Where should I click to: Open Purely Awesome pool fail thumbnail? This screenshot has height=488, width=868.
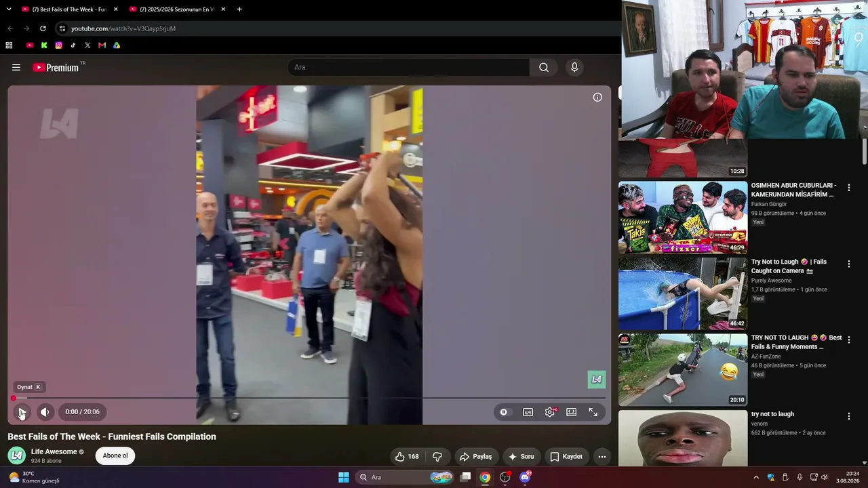(x=683, y=293)
